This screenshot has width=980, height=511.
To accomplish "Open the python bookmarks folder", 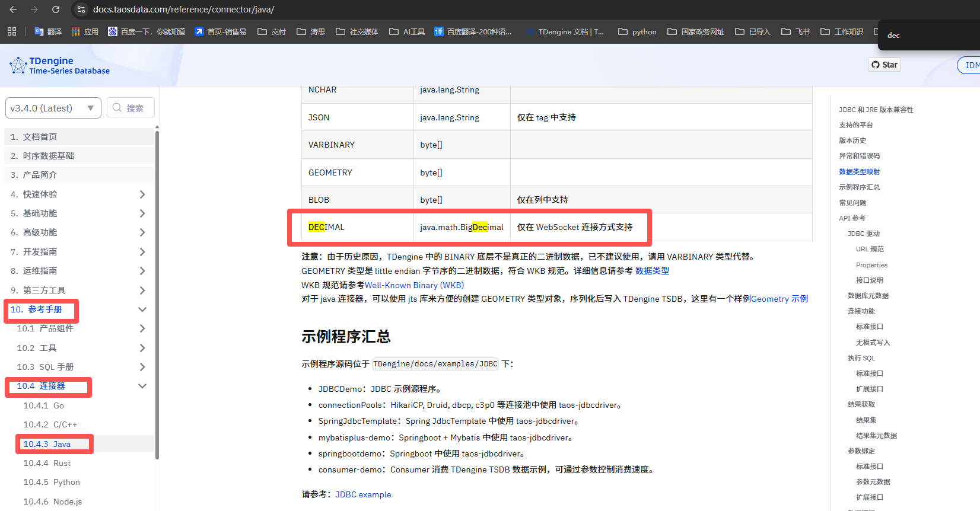I will (637, 31).
